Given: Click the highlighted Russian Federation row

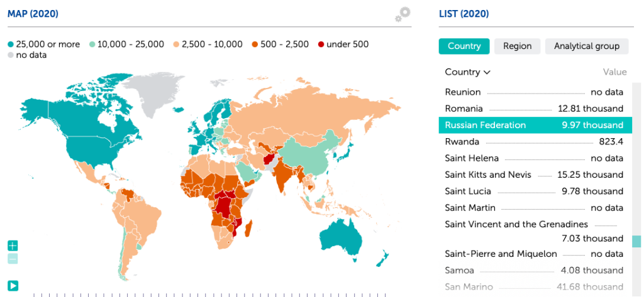Looking at the screenshot, I should [x=533, y=125].
